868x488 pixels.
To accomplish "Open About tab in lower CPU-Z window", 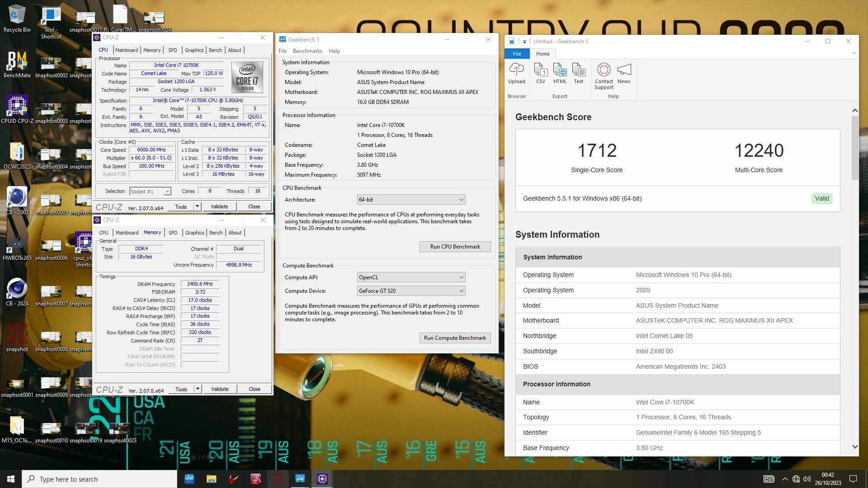I will [235, 233].
